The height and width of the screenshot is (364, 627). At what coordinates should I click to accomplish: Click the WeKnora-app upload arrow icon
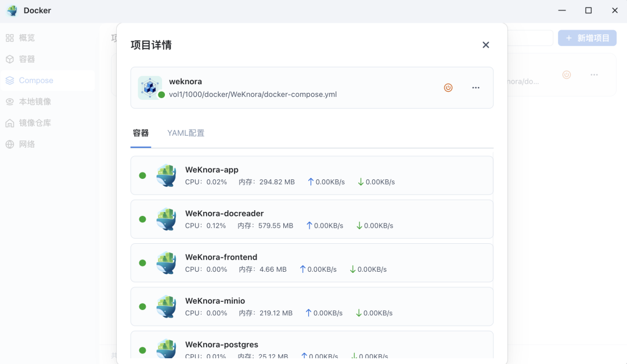click(x=311, y=182)
